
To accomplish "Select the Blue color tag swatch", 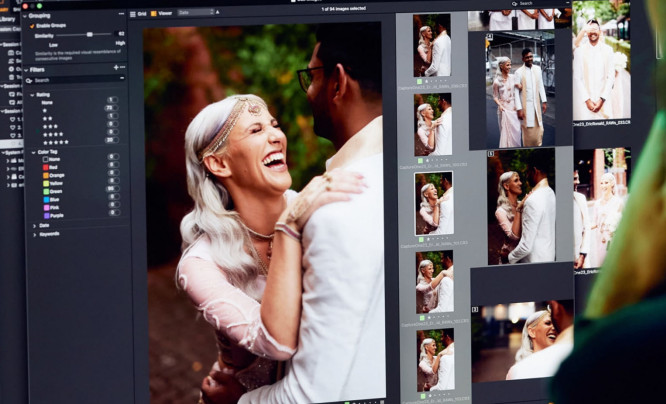I will tap(46, 200).
